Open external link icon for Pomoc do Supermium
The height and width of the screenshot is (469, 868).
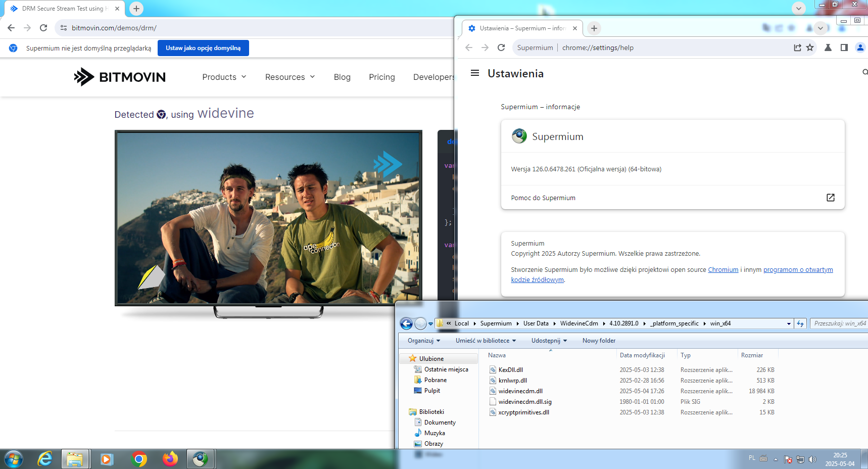tap(830, 198)
